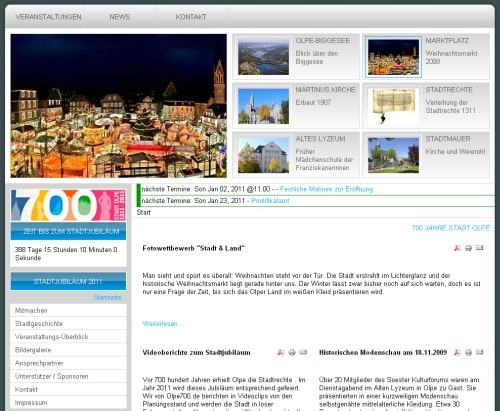
Task: Select the Olpe-Biggesee thumbnail
Action: pyautogui.click(x=263, y=57)
